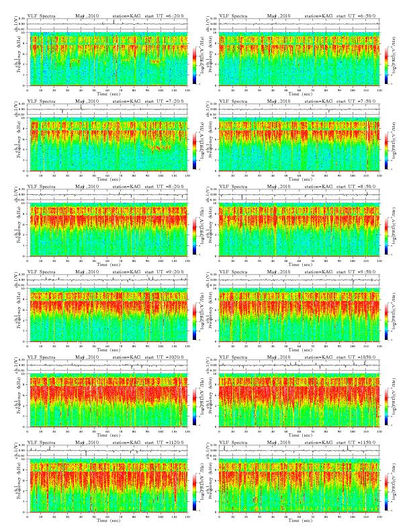Click the ch.1 waveform strip above the 9:50:0 spectrogram
The image size is (411, 532).
299,280
